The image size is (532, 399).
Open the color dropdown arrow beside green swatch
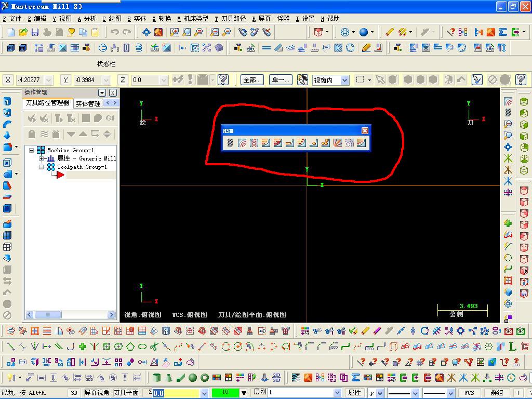[243, 393]
